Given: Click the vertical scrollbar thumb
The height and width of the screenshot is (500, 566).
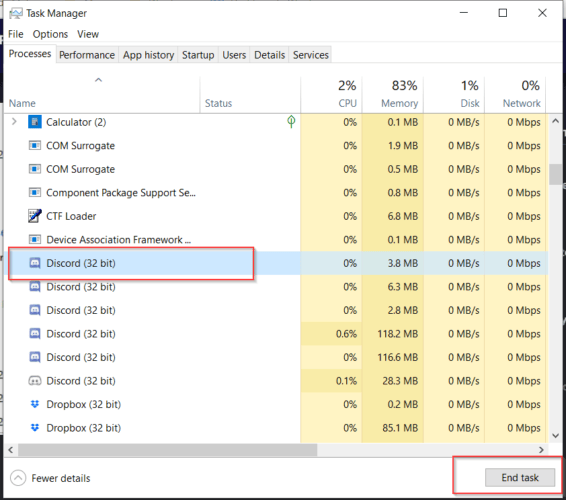Looking at the screenshot, I should 556,175.
